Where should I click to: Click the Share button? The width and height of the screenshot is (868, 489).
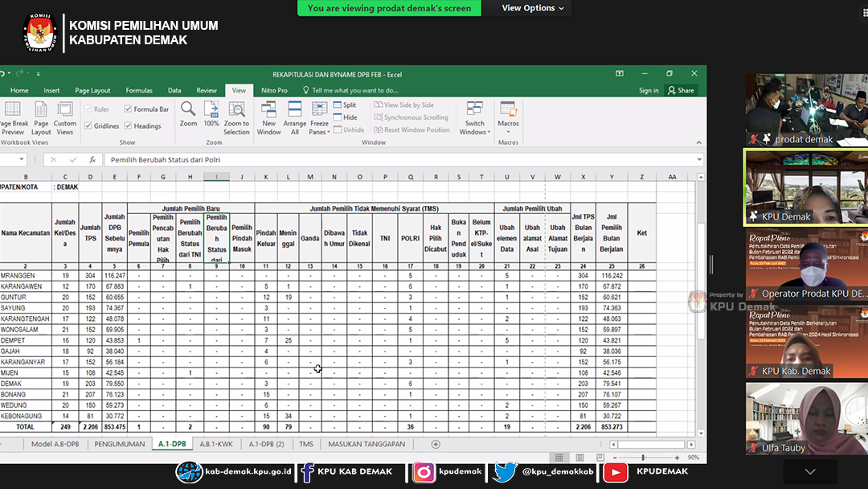pyautogui.click(x=681, y=91)
